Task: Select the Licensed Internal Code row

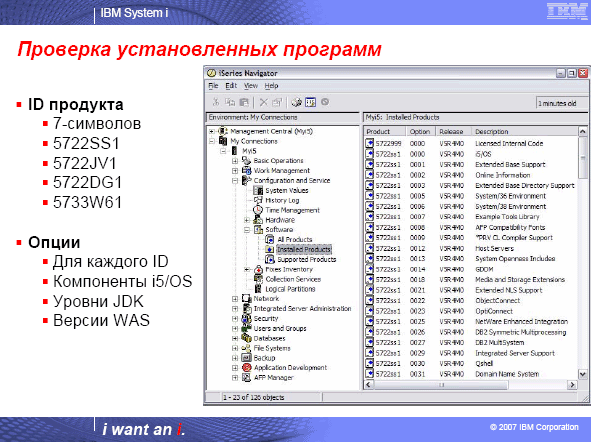Action: click(x=471, y=143)
